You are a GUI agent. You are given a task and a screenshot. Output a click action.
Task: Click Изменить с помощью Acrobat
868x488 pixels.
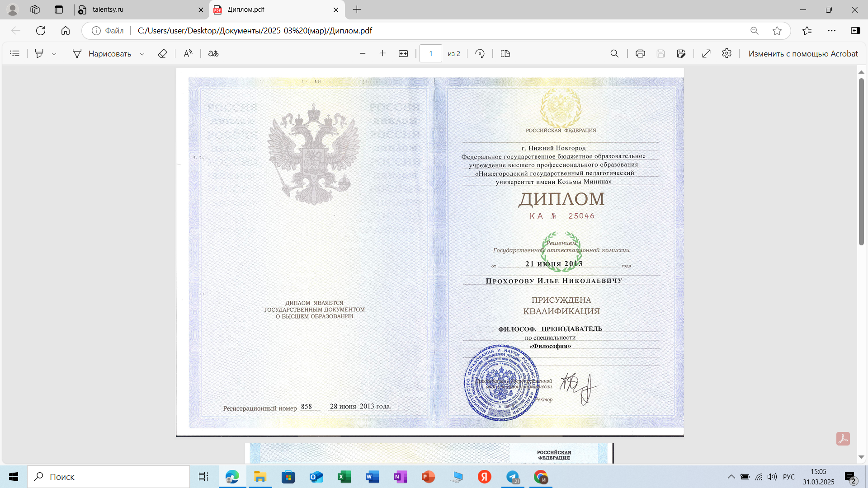(x=803, y=53)
